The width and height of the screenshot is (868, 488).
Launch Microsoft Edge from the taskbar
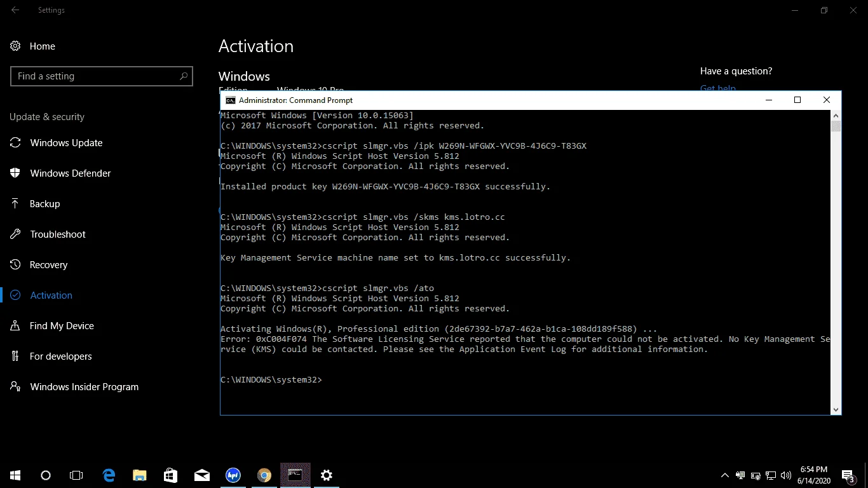point(109,475)
